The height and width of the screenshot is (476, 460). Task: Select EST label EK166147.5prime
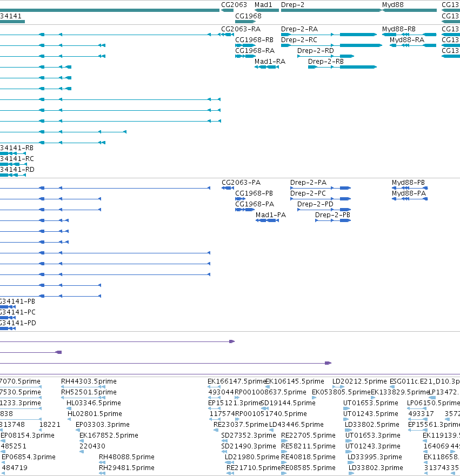coord(237,381)
